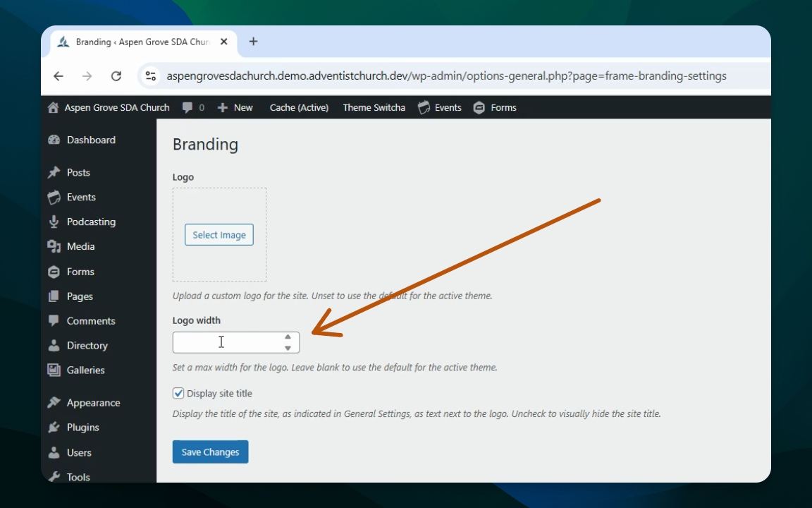Screen dimensions: 812x508
Task: Click the 'Set a max width' help text
Action: pyautogui.click(x=335, y=367)
